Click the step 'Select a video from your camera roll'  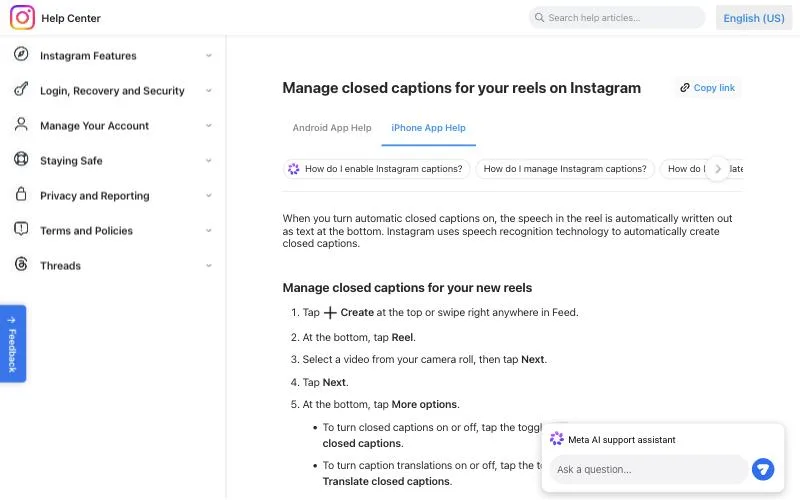pos(424,359)
